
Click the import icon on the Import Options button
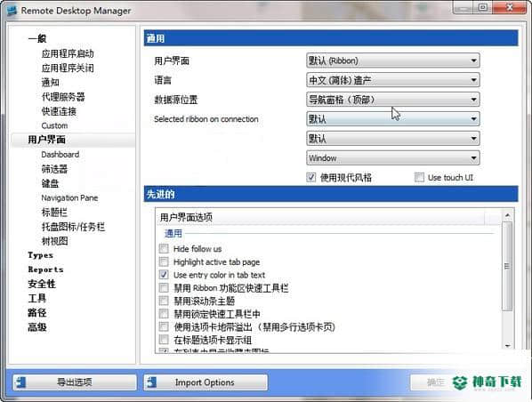coord(152,382)
